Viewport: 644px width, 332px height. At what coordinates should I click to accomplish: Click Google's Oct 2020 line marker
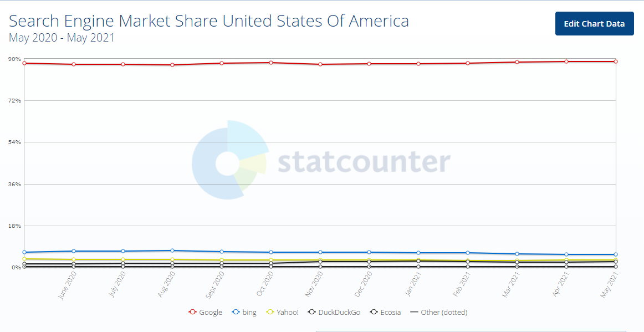[x=271, y=63]
